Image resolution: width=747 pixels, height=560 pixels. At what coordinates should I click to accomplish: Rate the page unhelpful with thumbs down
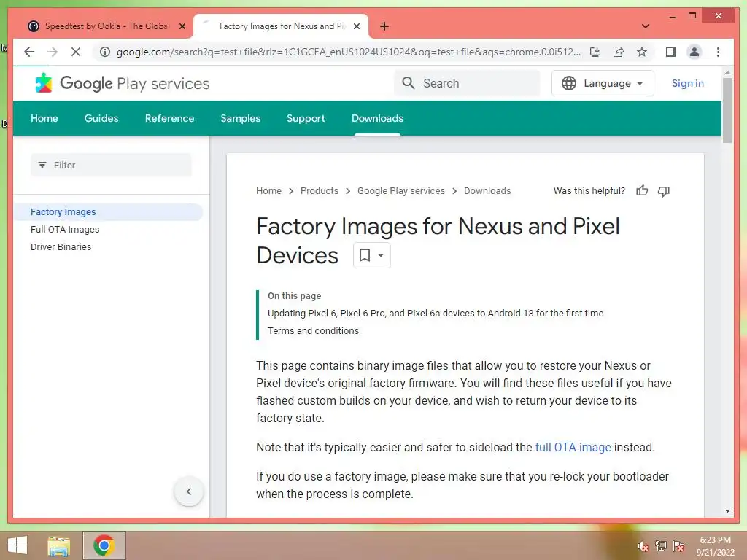coord(664,191)
